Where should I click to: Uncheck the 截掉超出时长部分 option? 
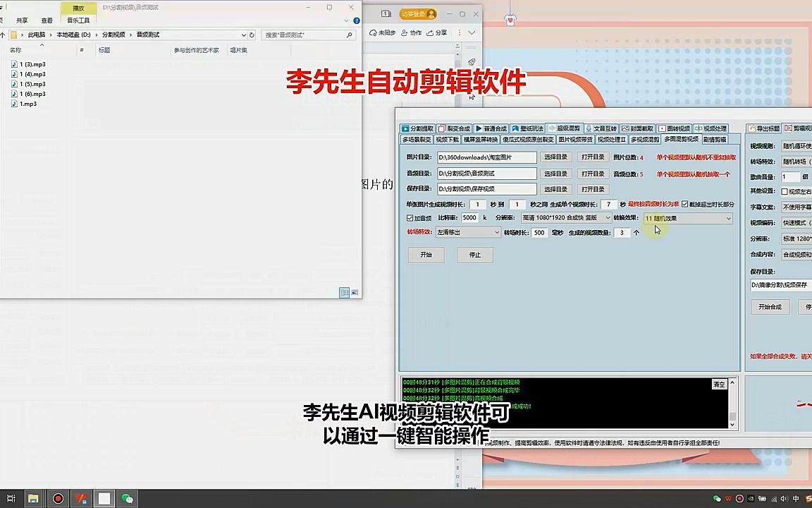(684, 204)
